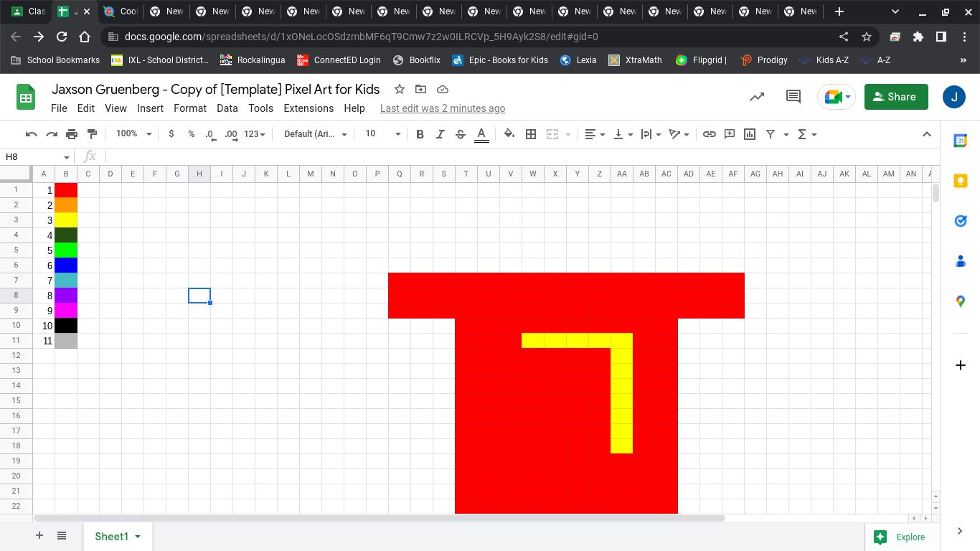The width and height of the screenshot is (980, 551).
Task: Click the paint format roller icon
Action: coord(92,134)
